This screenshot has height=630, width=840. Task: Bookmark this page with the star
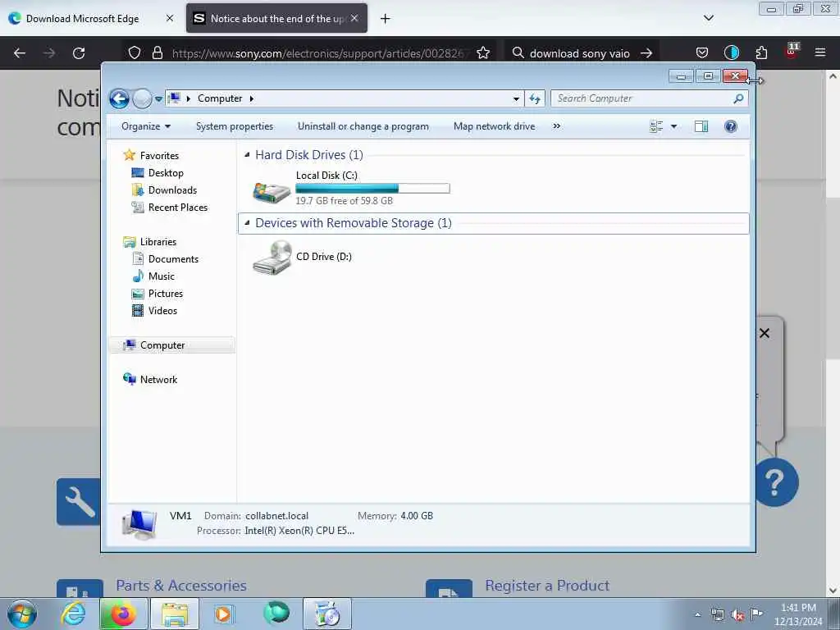[483, 53]
